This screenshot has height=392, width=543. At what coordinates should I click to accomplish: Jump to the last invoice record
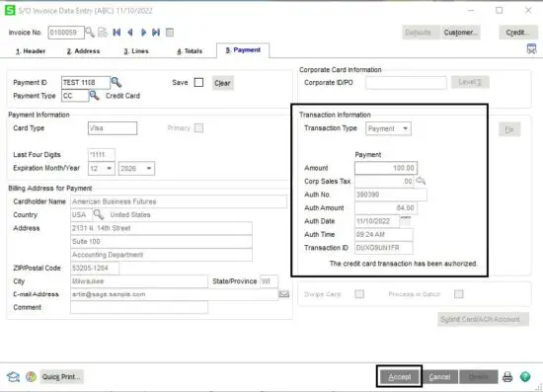[x=156, y=33]
